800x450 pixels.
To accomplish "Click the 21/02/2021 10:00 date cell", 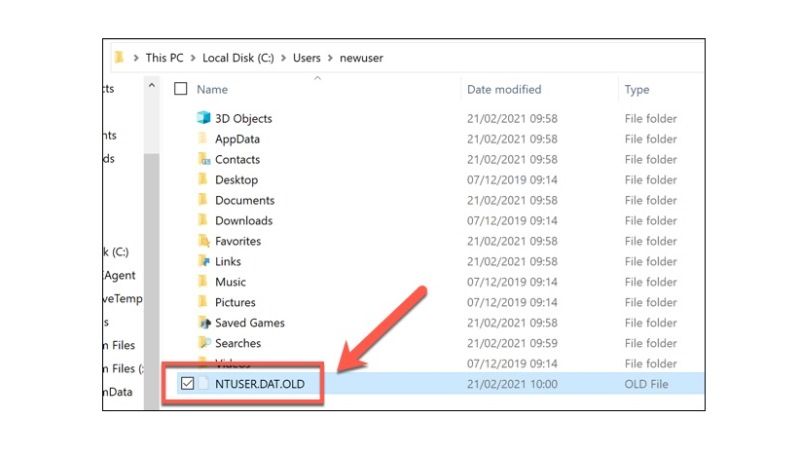I will (x=512, y=384).
